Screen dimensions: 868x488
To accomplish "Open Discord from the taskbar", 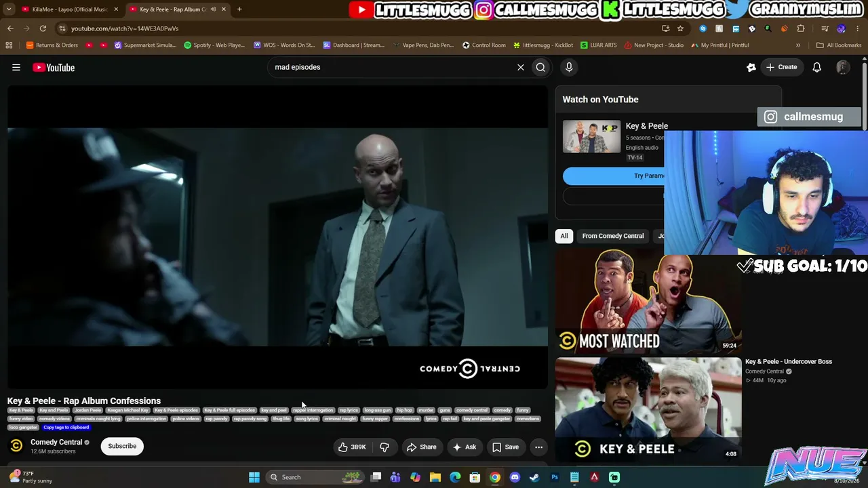I will (515, 477).
